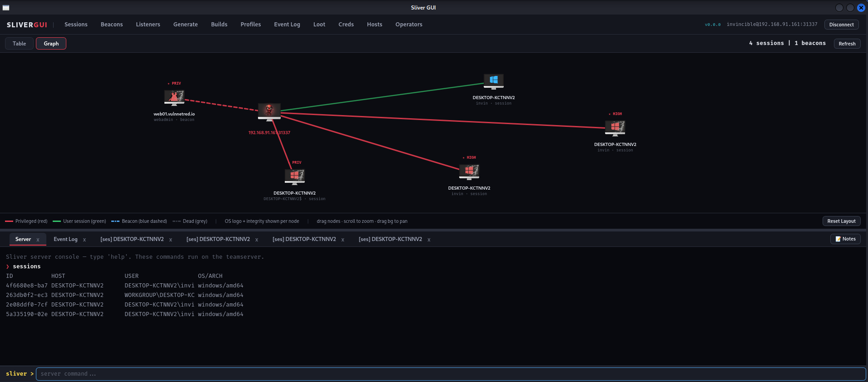This screenshot has height=382, width=868.
Task: Close the Event Log console tab
Action: pyautogui.click(x=84, y=240)
